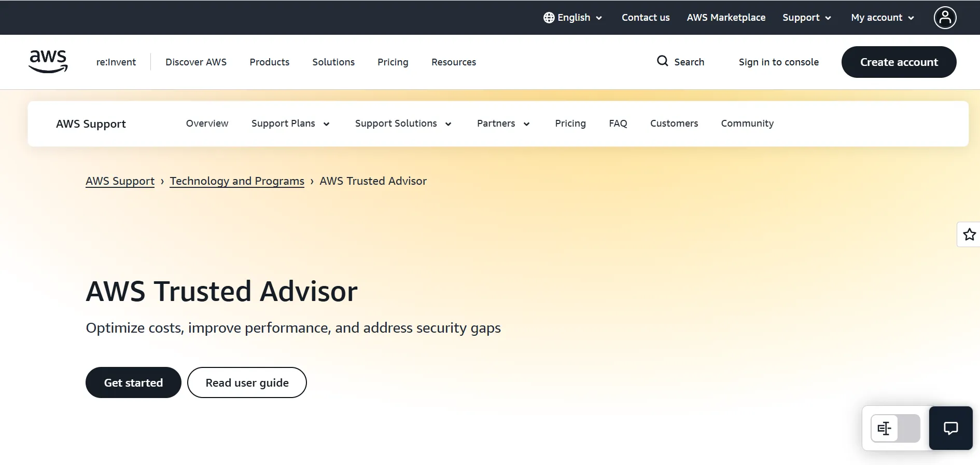Toggle the text layout switch
Screen dimensions: 980x465
895,428
